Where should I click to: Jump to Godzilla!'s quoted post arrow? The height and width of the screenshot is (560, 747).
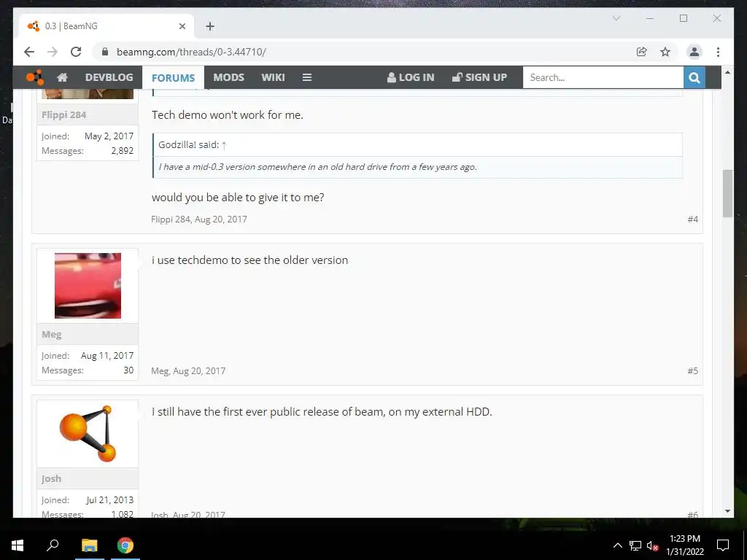[x=224, y=145]
